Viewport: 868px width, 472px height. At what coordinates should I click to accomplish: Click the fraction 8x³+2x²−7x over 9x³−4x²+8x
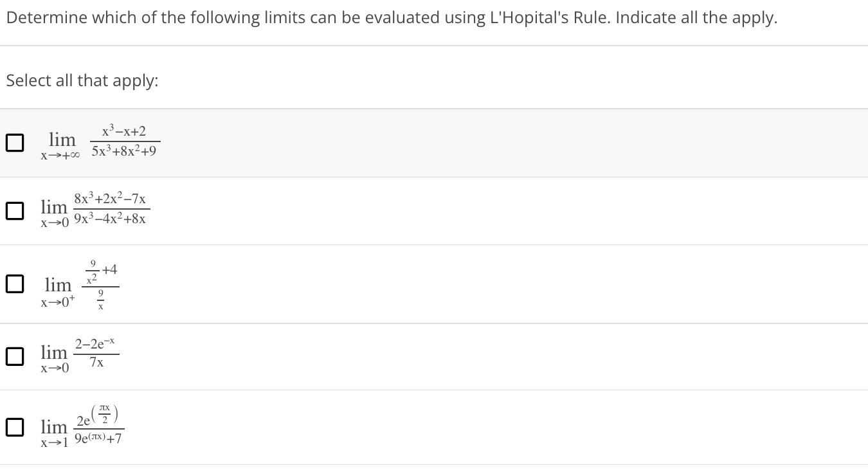[x=111, y=209]
